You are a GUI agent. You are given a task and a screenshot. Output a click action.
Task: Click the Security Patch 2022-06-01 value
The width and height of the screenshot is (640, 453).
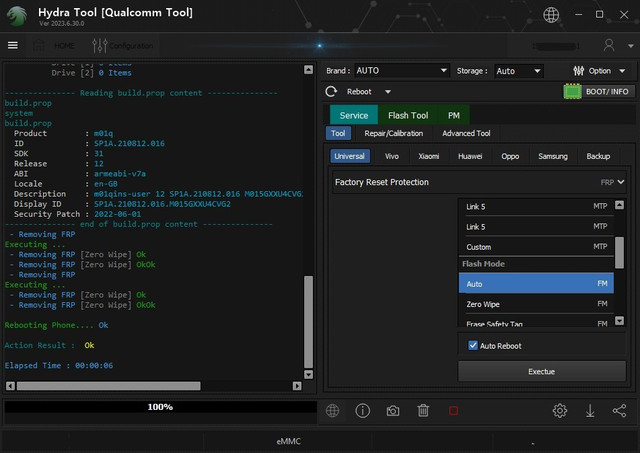click(x=118, y=214)
